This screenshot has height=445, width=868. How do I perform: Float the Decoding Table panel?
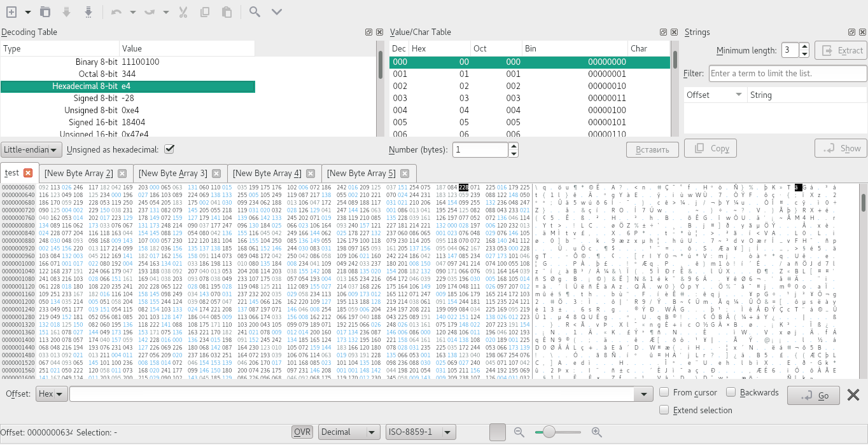click(x=368, y=32)
